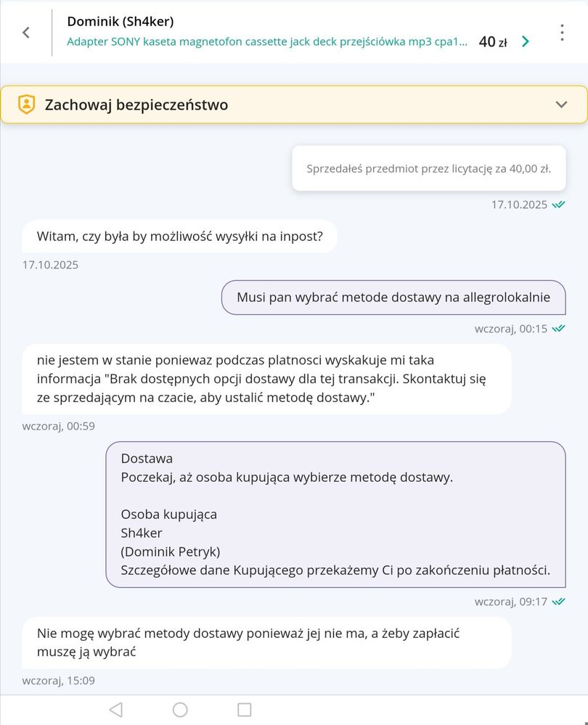Expand the Zachowaj bezpieczeństwo banner chevron
The image size is (588, 725).
click(561, 105)
